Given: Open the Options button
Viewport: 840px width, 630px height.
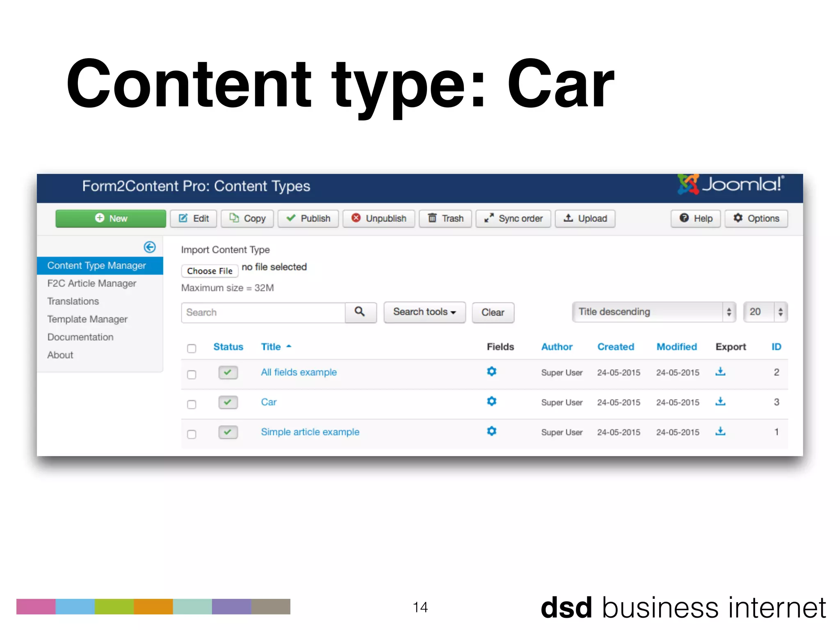Looking at the screenshot, I should [x=756, y=218].
